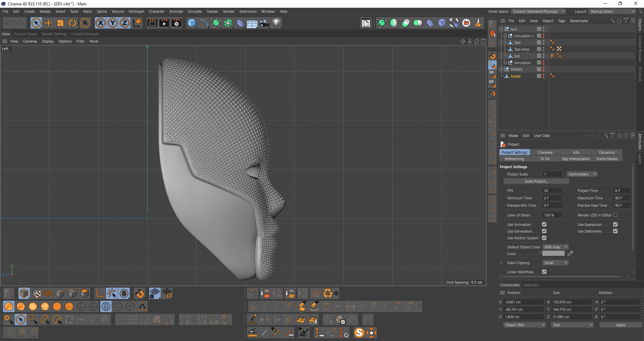Select the Top-hires object

click(522, 49)
